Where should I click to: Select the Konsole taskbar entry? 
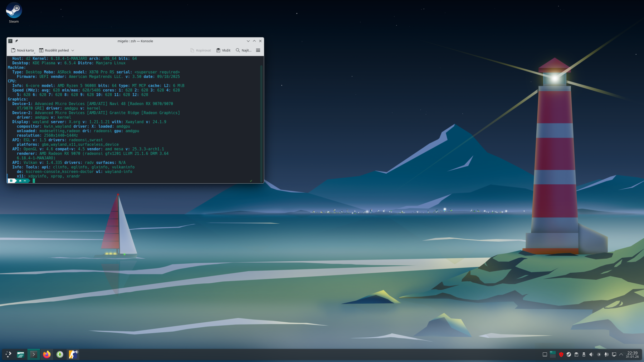tap(34, 354)
